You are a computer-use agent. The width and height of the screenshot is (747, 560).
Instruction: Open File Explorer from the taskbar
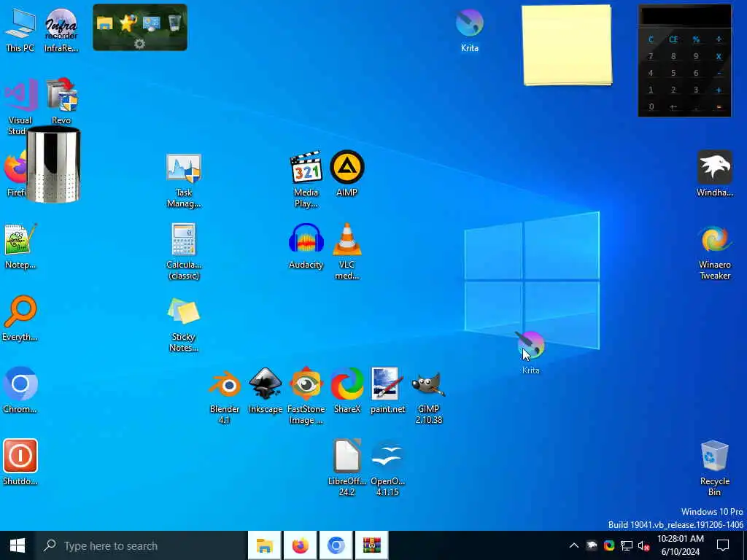point(264,545)
